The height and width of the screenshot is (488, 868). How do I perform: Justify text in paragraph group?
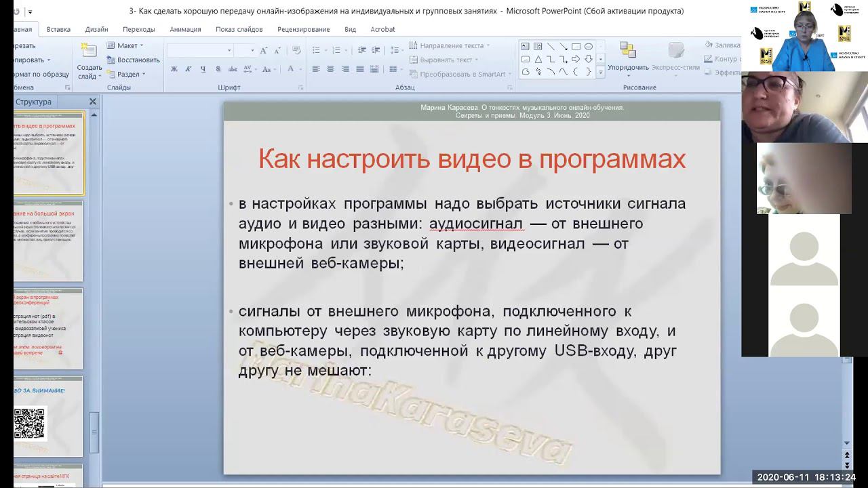(x=360, y=68)
